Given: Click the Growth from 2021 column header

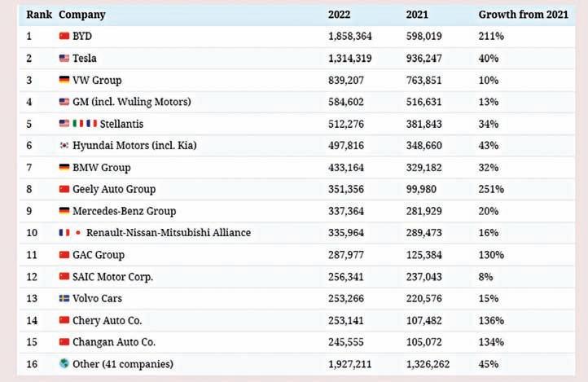Looking at the screenshot, I should coord(523,15).
